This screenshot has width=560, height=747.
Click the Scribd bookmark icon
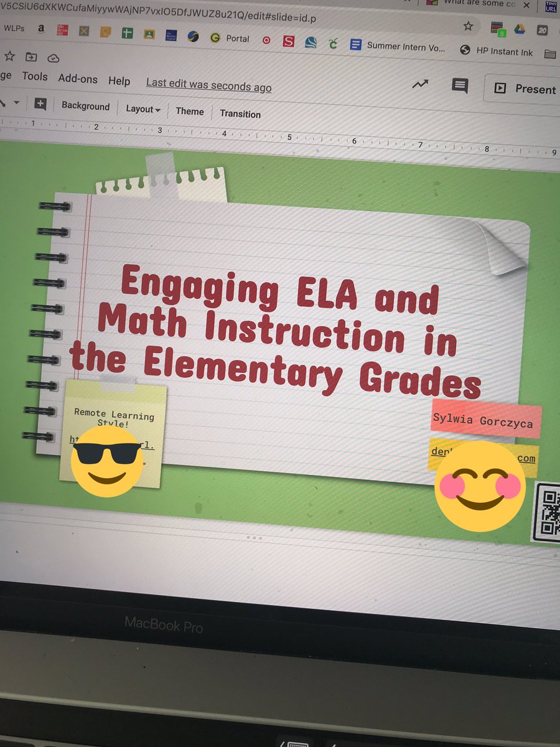[x=288, y=40]
